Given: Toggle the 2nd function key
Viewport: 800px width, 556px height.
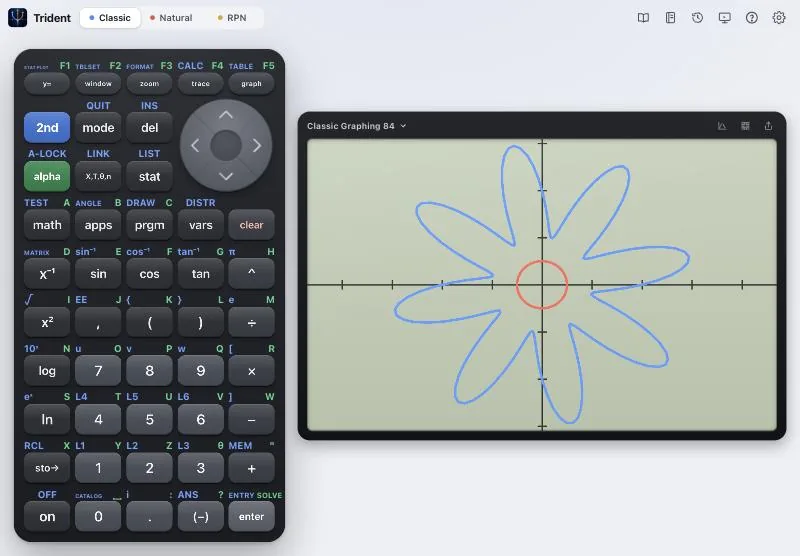Looking at the screenshot, I should pyautogui.click(x=47, y=128).
